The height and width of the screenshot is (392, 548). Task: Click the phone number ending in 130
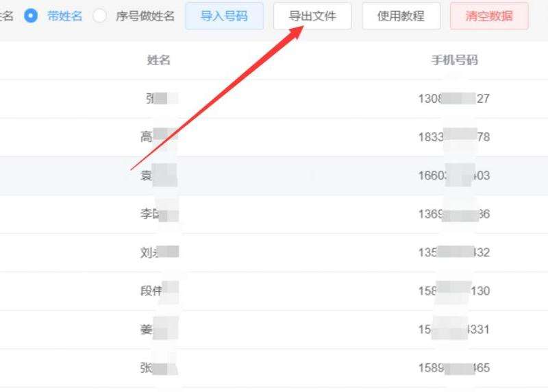coord(453,291)
